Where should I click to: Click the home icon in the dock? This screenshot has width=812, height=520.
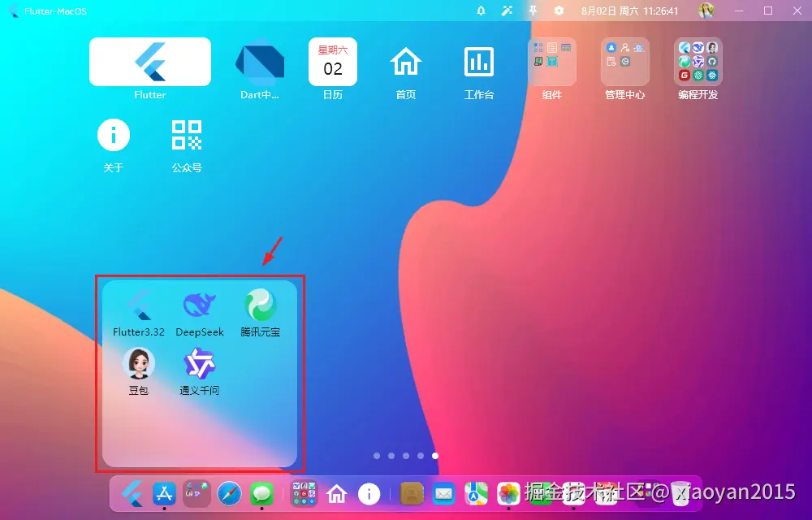pyautogui.click(x=337, y=493)
